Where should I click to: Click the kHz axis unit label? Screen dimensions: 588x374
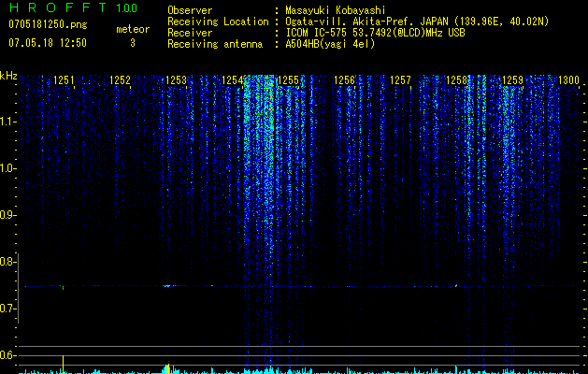(8, 76)
